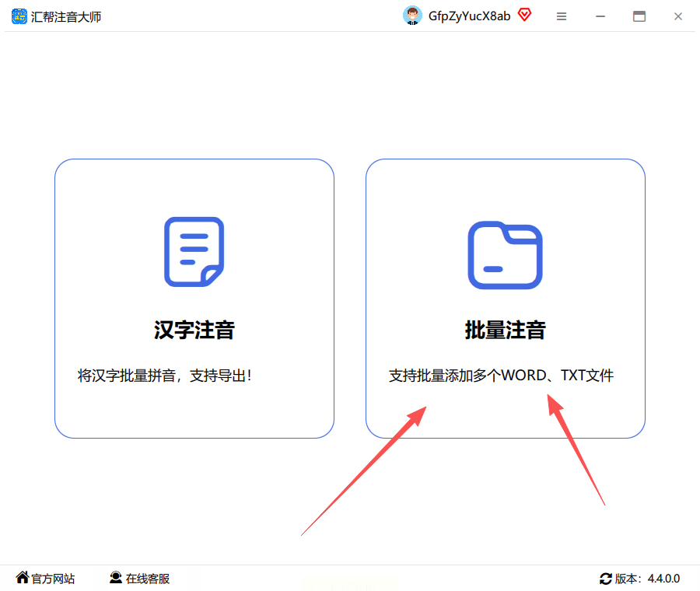
Task: Contact 在线客服 support link
Action: tap(148, 579)
